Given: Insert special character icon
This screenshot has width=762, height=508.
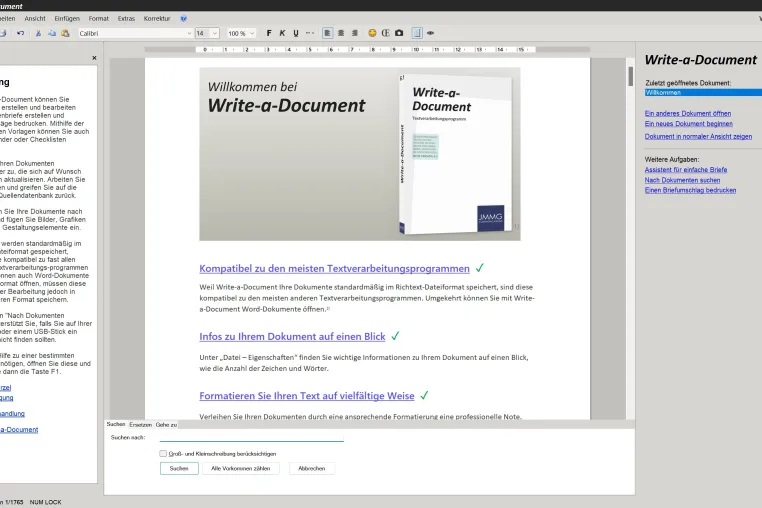Looking at the screenshot, I should 385,33.
